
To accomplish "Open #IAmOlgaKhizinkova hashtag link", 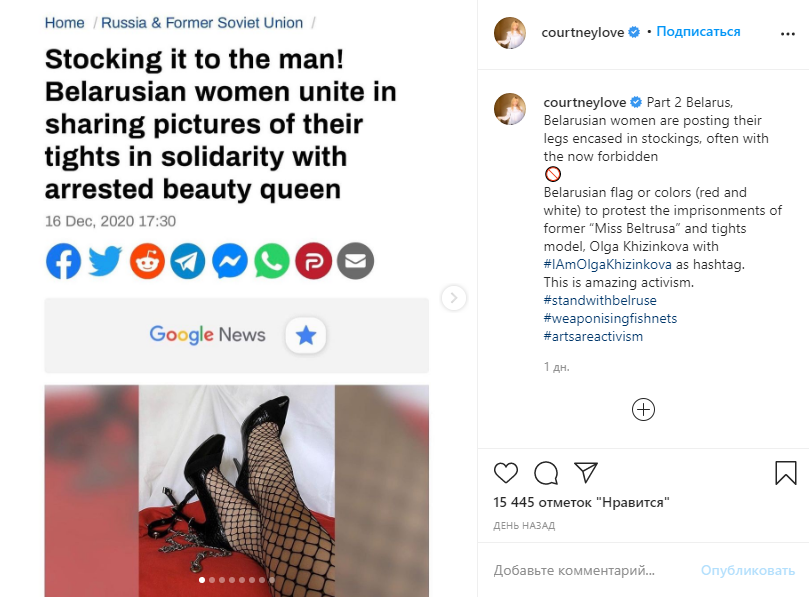I will [x=608, y=264].
